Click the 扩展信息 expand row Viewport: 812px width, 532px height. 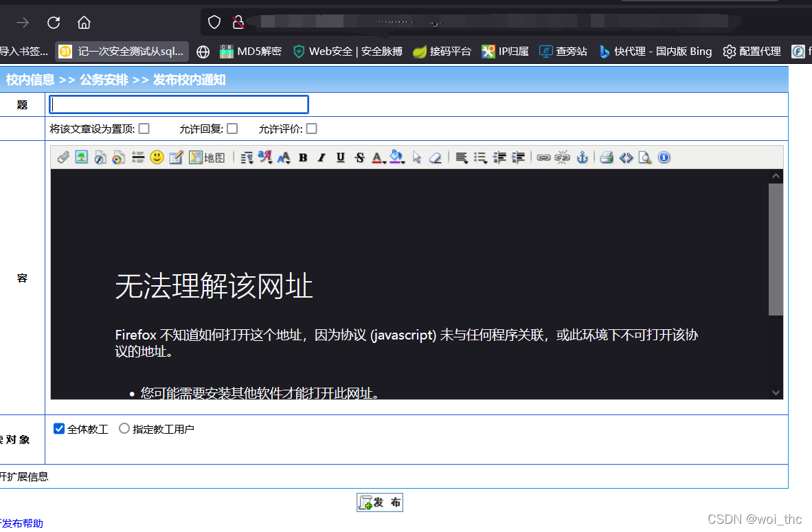click(x=394, y=476)
